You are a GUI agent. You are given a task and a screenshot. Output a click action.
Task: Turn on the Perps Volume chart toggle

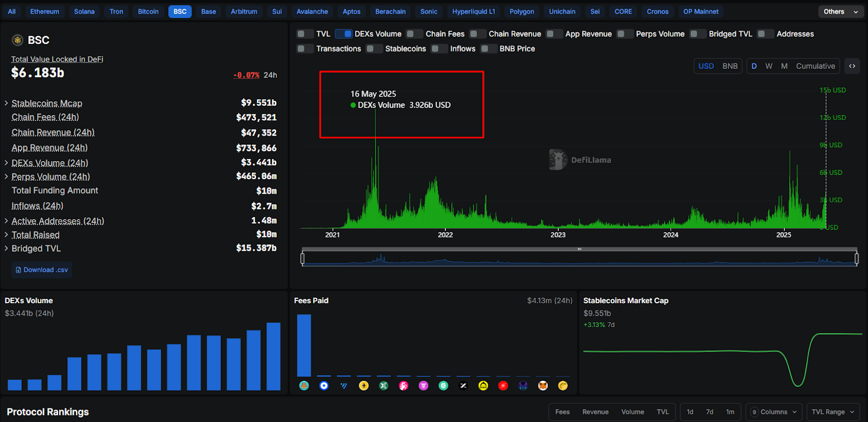(x=625, y=34)
